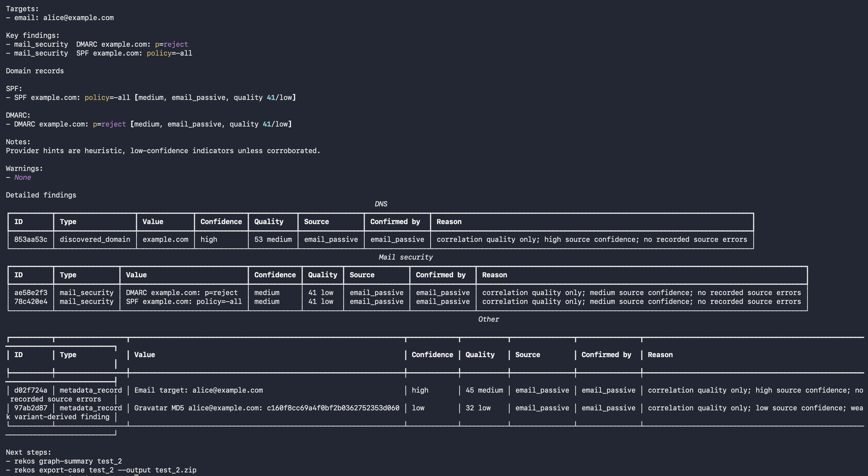Viewport: 868px width, 476px height.
Task: Click Other table 'Confirmed by' column header
Action: click(606, 355)
